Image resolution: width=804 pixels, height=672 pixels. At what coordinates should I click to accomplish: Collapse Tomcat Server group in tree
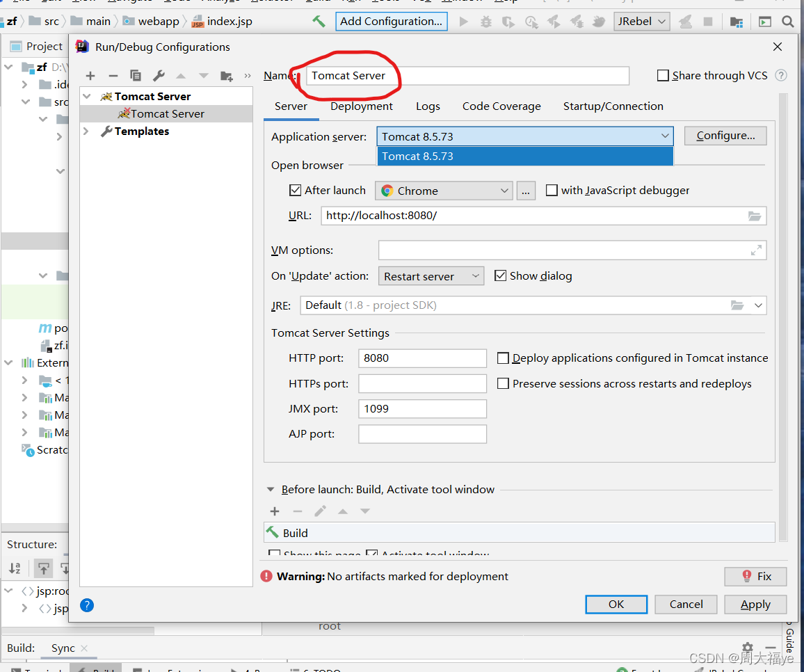click(x=87, y=97)
